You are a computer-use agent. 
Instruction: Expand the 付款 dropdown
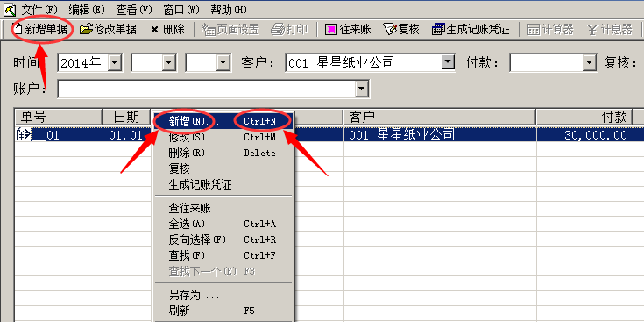coord(590,63)
